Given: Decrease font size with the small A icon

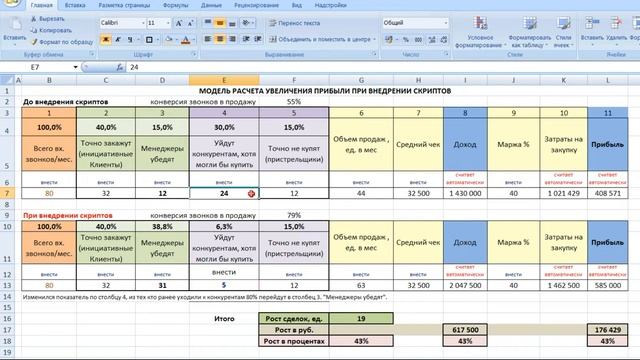Looking at the screenshot, I should 190,23.
